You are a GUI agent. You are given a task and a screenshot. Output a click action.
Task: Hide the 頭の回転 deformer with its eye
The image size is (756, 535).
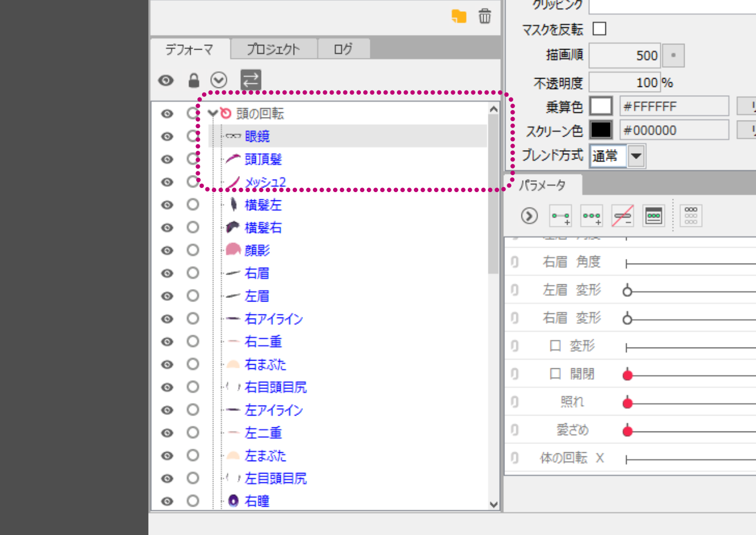click(x=167, y=114)
